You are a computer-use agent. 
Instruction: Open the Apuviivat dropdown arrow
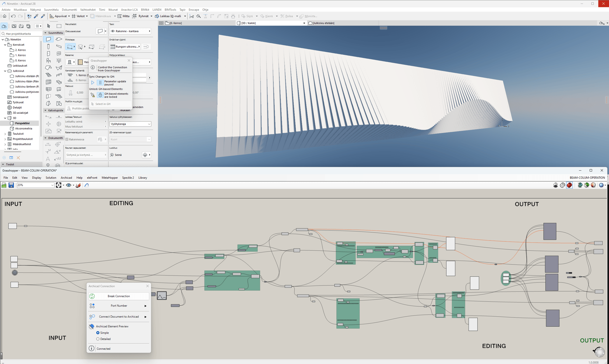point(69,16)
